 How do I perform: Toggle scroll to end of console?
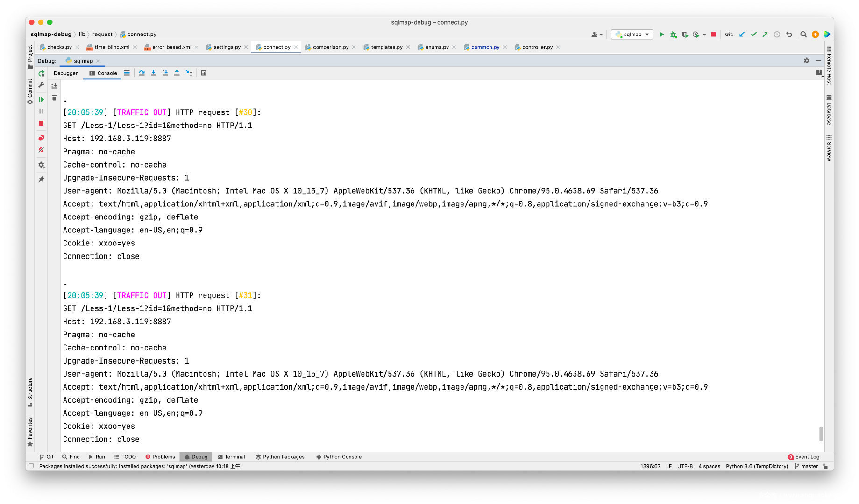(x=54, y=86)
